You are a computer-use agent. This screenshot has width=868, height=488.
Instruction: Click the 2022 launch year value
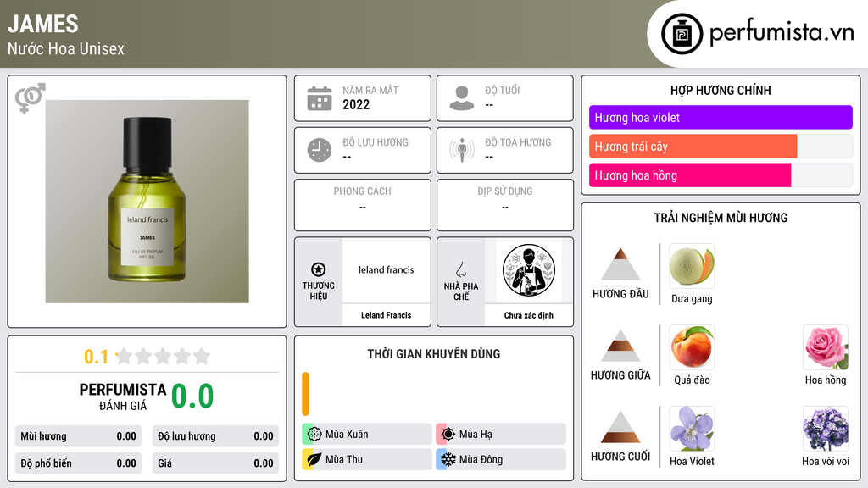pos(356,104)
